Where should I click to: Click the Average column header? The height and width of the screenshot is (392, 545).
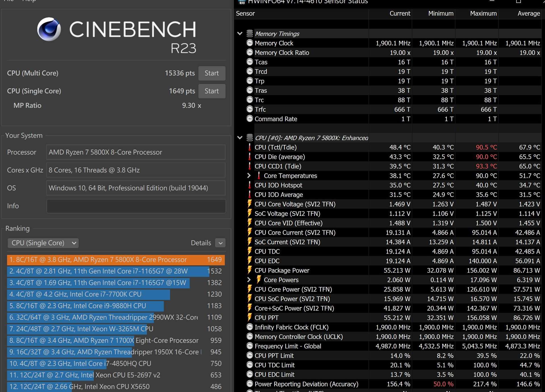520,13
